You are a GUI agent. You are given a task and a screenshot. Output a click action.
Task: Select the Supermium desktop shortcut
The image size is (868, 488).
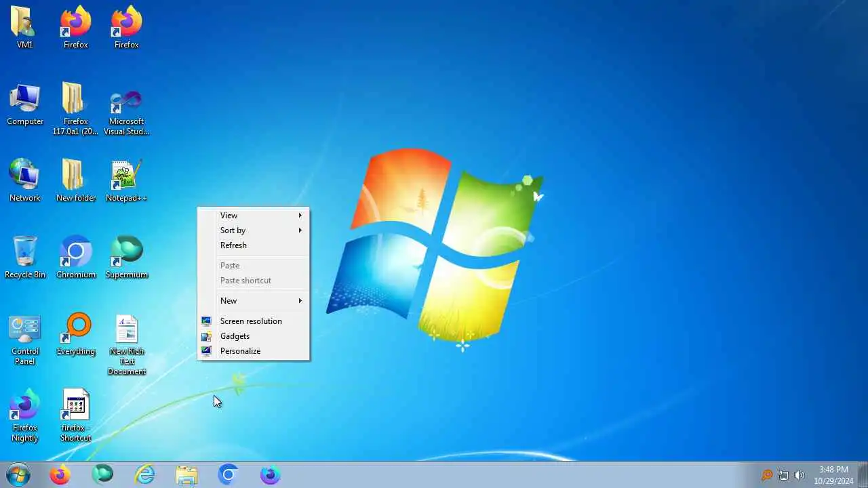click(x=127, y=257)
